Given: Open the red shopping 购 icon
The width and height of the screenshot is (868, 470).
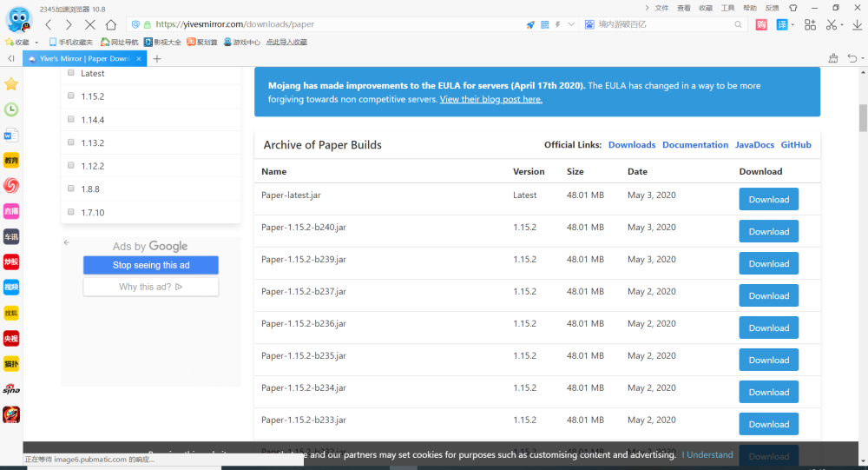Looking at the screenshot, I should [x=762, y=24].
